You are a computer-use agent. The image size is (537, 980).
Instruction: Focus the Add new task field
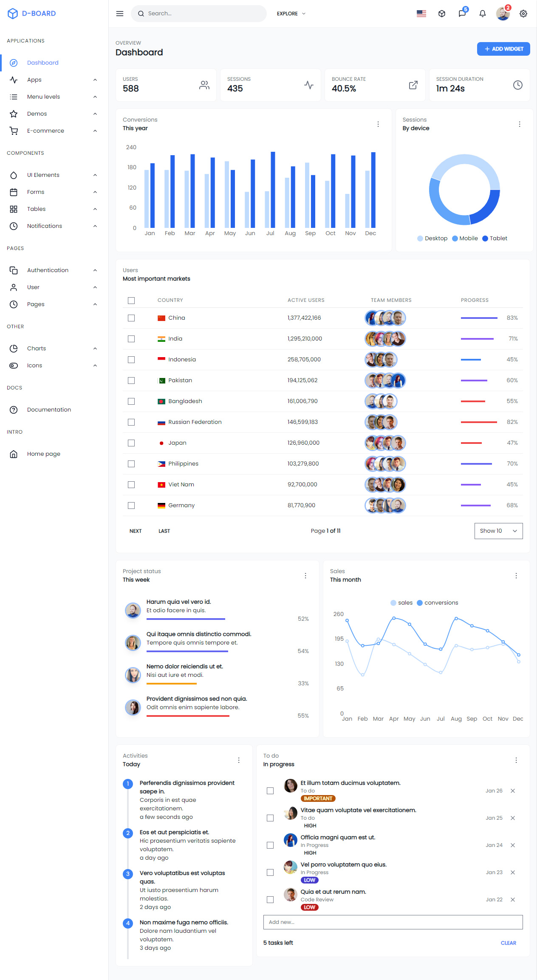click(x=393, y=922)
